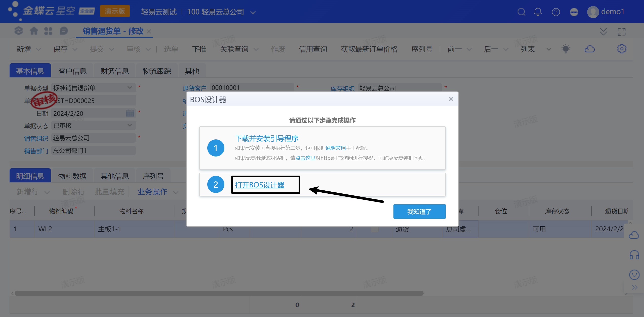Open the headset customer service icon
Viewport: 644px width, 317px height.
pos(634,255)
